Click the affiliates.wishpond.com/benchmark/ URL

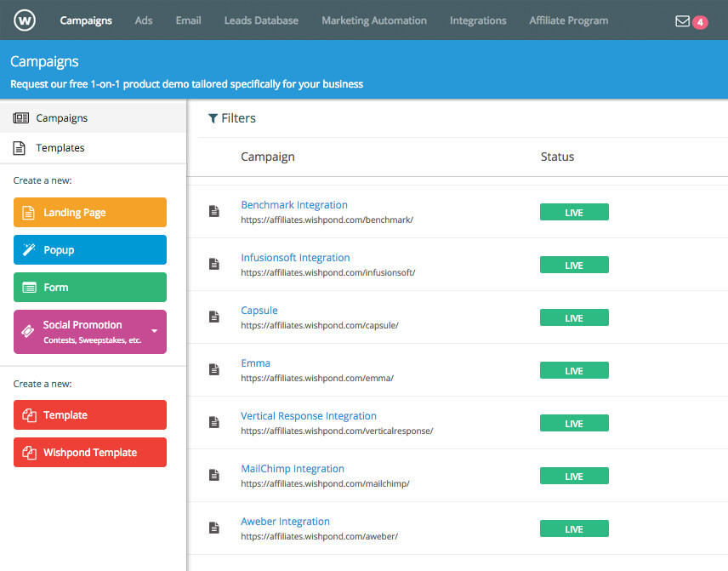click(327, 220)
